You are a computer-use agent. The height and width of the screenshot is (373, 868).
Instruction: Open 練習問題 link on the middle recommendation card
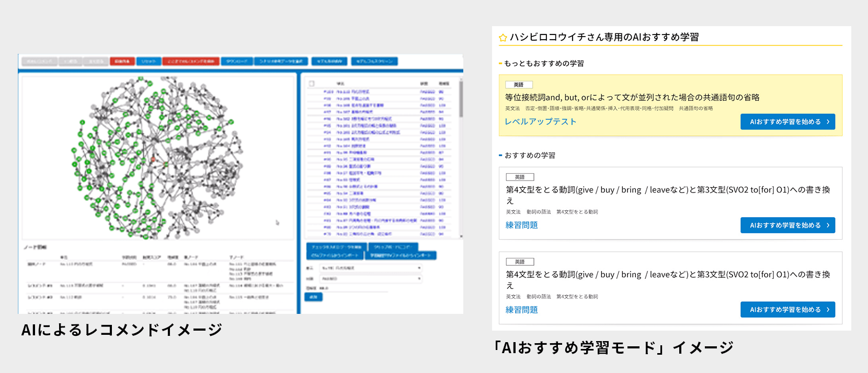pos(521,225)
